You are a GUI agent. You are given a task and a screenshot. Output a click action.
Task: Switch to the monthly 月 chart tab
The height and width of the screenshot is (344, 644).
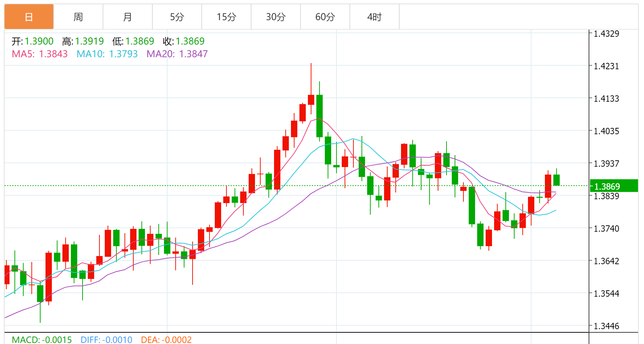[128, 17]
